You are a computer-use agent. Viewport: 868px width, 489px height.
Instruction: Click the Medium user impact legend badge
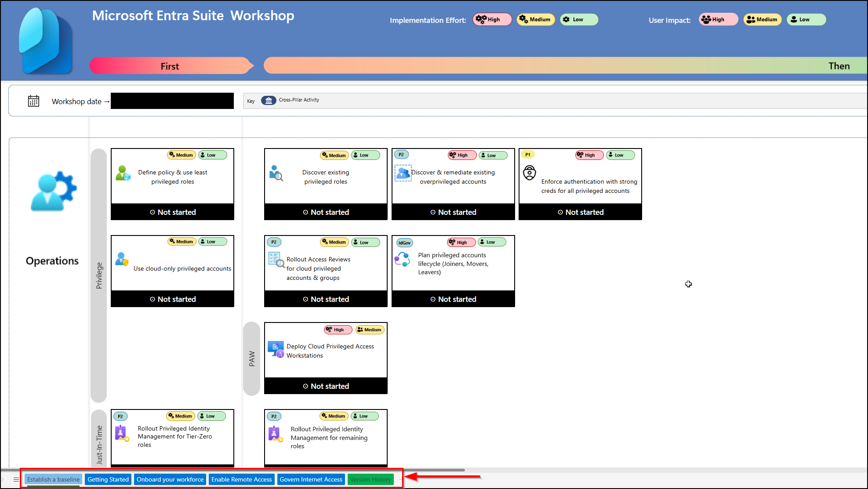pyautogui.click(x=762, y=19)
